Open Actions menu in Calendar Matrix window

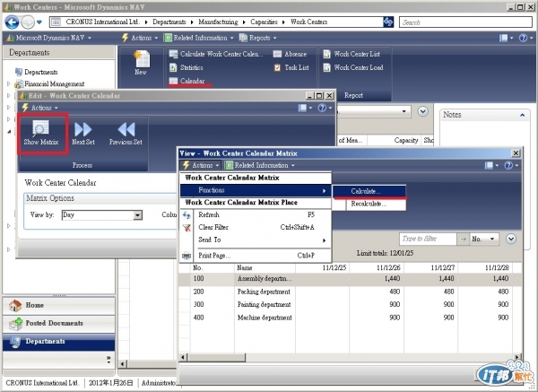[x=201, y=165]
